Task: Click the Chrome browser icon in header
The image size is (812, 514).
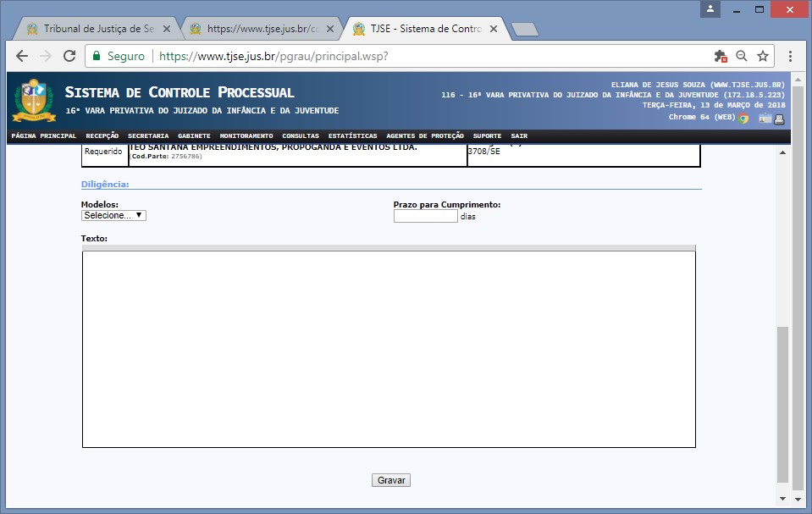Action: [x=743, y=119]
